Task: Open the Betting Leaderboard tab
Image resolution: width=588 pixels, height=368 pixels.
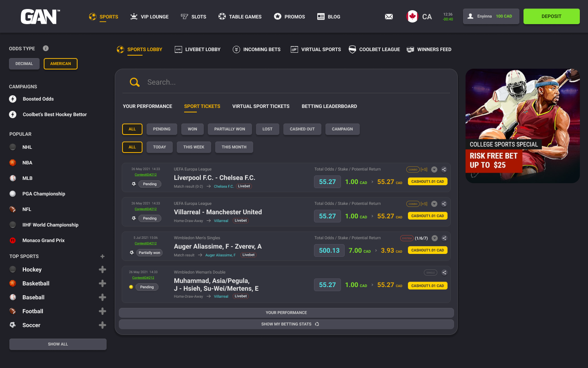Action: (329, 106)
